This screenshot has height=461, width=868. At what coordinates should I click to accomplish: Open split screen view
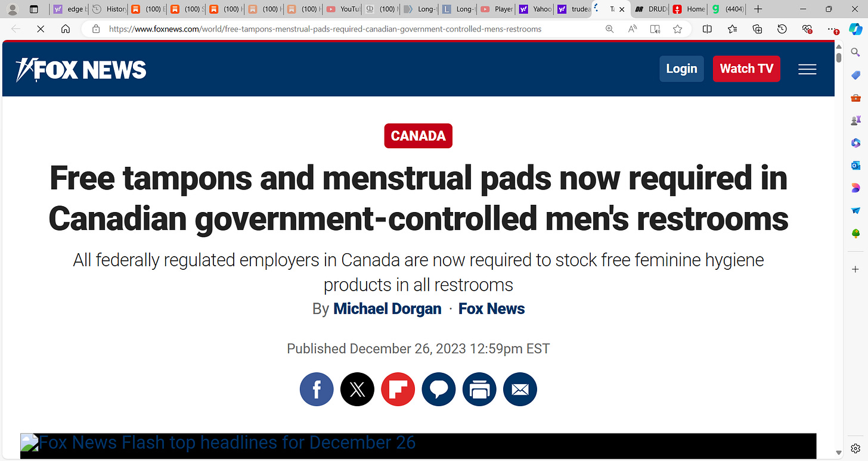click(707, 29)
